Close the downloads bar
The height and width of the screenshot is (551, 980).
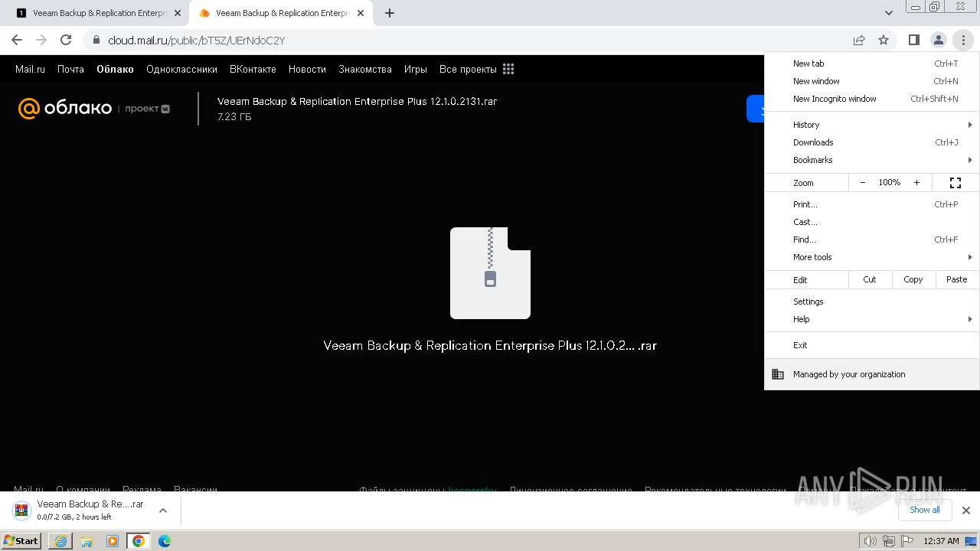965,510
